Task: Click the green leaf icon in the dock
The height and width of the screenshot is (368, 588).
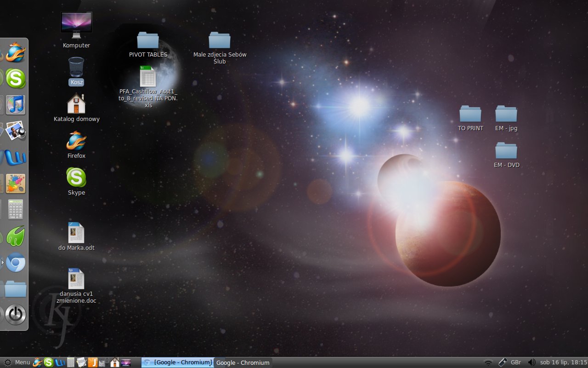Action: pos(16,236)
